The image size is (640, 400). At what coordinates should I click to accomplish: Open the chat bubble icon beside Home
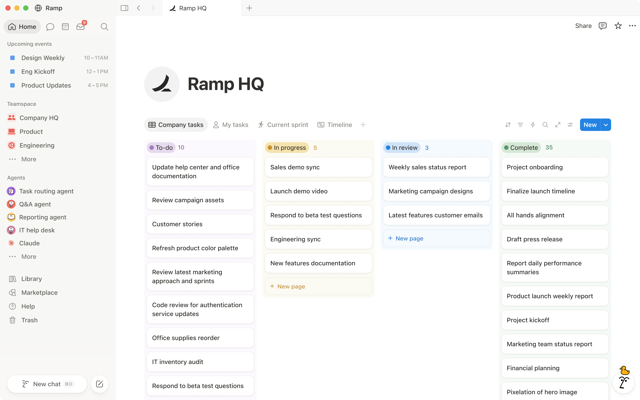click(x=50, y=27)
